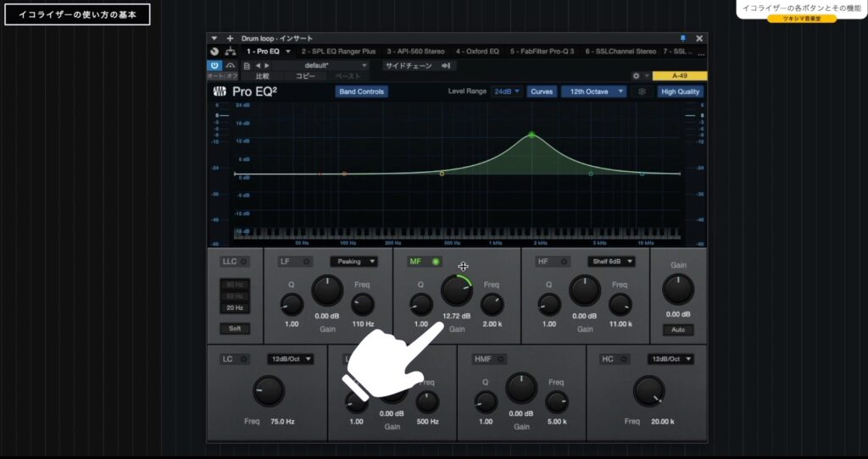This screenshot has width=868, height=459.
Task: Open the LF Peaking filter type dropdown
Action: click(x=353, y=262)
